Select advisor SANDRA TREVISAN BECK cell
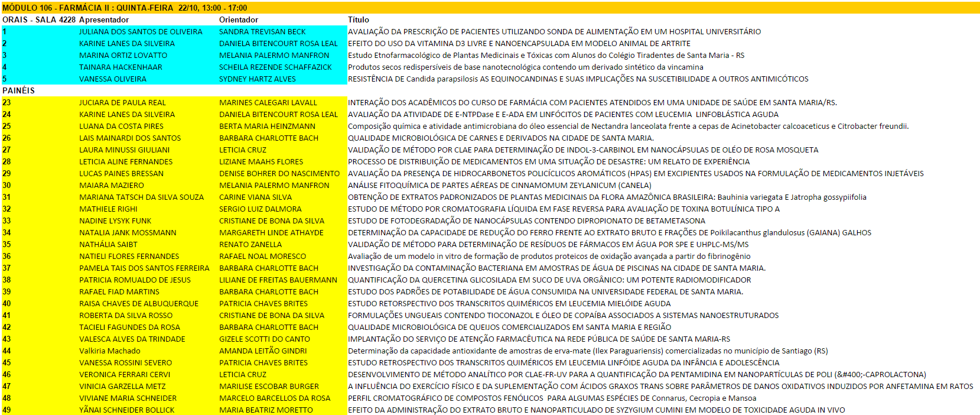The height and width of the screenshot is (415, 980). click(x=262, y=31)
